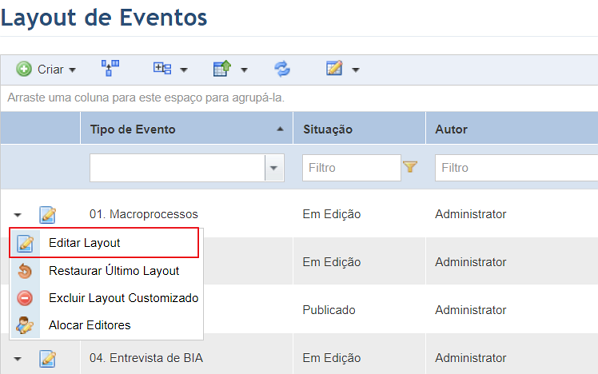The image size is (598, 374).
Task: Click the Tipo de Evento filter combo box
Action: (x=187, y=168)
